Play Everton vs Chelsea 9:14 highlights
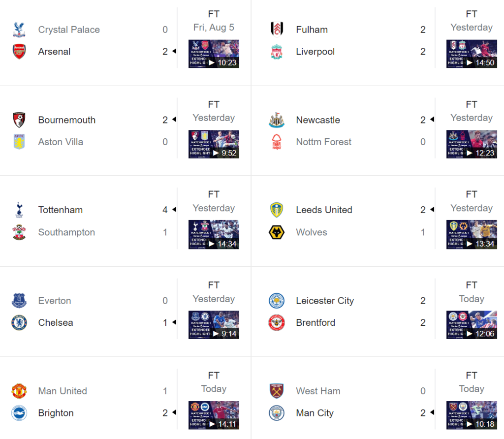Viewport: 504px width, 439px height. pyautogui.click(x=214, y=325)
